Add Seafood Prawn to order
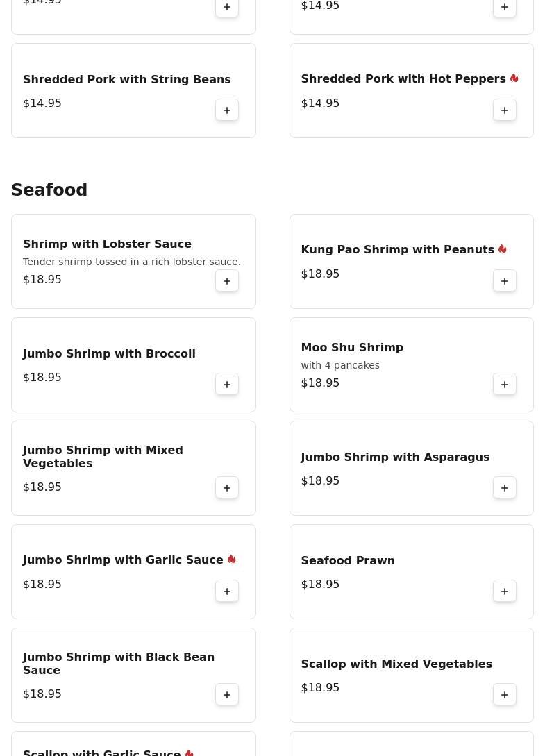545x756 pixels. pyautogui.click(x=505, y=591)
